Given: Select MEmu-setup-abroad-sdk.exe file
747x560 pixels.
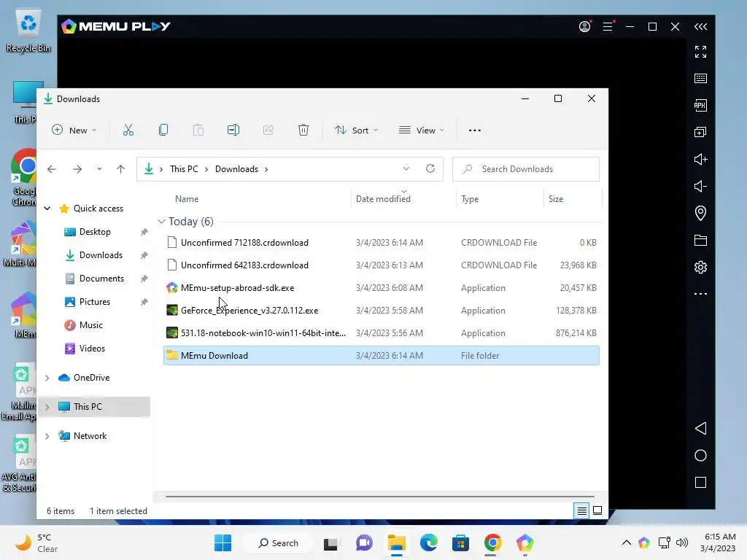Looking at the screenshot, I should tap(381, 287).
